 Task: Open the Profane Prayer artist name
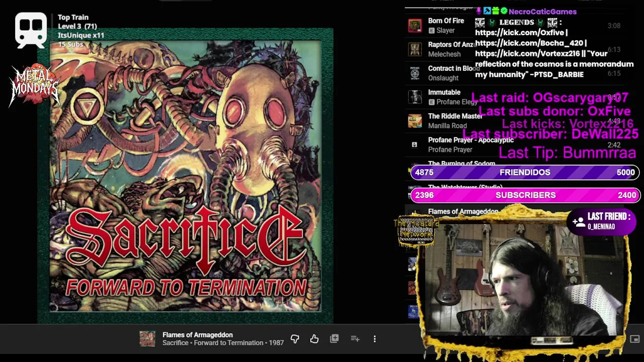click(450, 150)
